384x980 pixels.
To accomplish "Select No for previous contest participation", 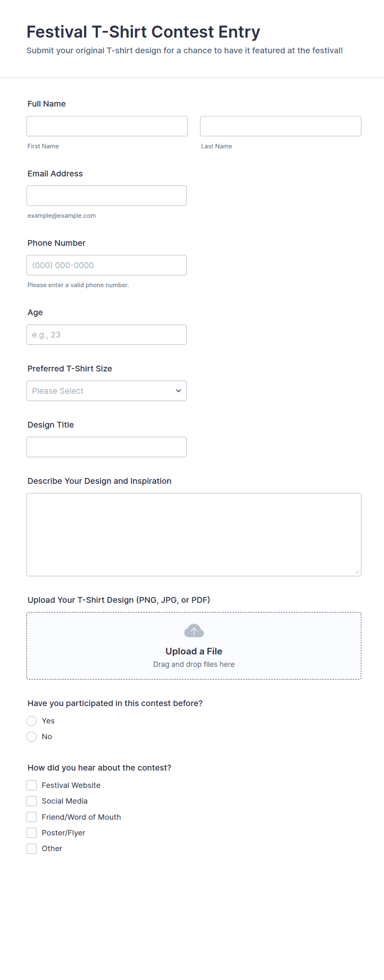I will [x=32, y=737].
